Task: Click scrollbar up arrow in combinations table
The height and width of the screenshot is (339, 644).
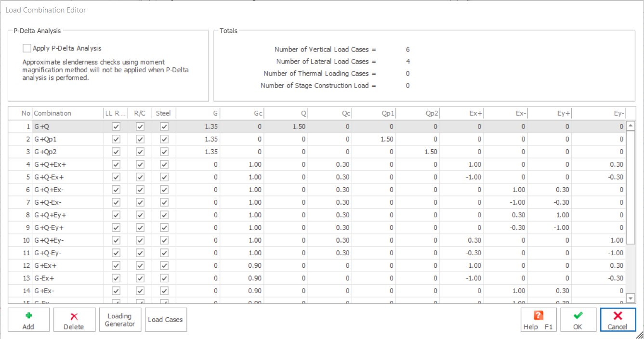Action: (x=631, y=126)
